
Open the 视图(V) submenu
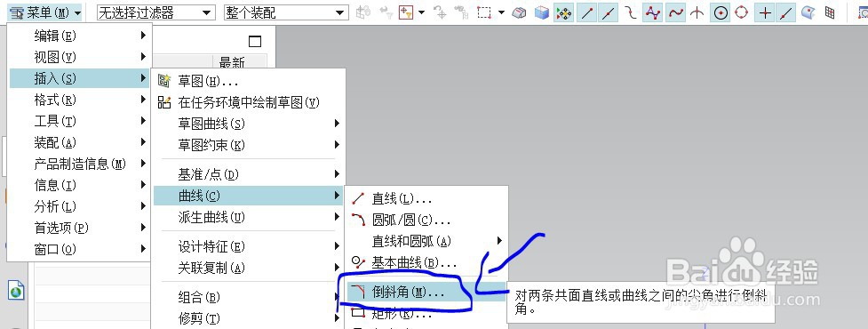coord(80,57)
